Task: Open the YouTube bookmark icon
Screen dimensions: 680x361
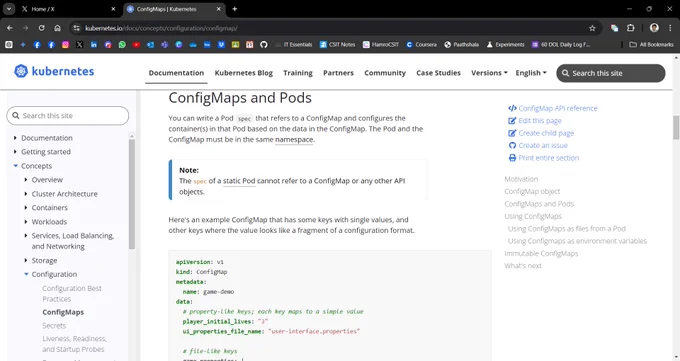Action: point(136,45)
